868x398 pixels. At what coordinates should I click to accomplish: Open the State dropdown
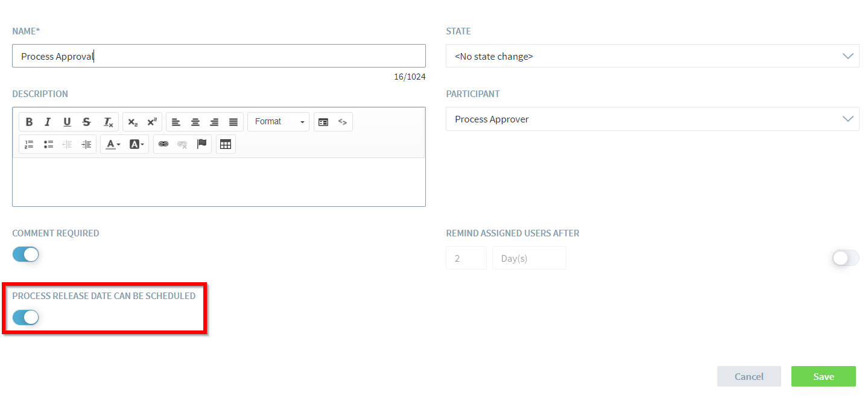coord(652,56)
